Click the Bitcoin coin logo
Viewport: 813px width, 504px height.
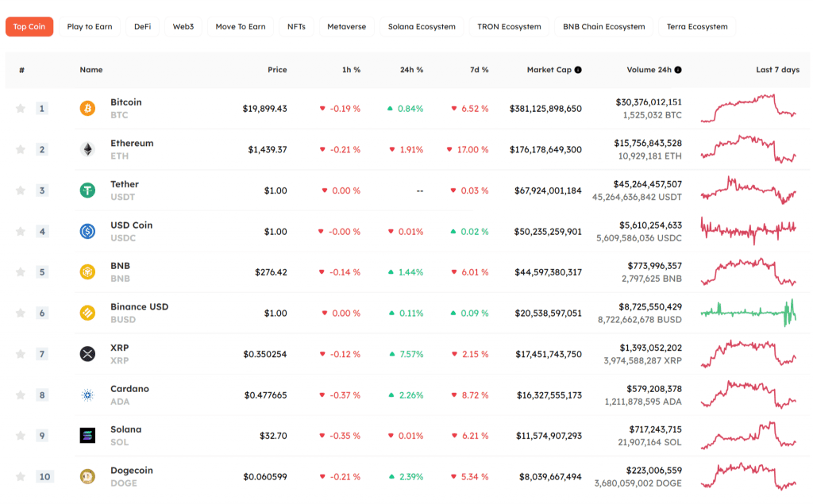pyautogui.click(x=87, y=109)
